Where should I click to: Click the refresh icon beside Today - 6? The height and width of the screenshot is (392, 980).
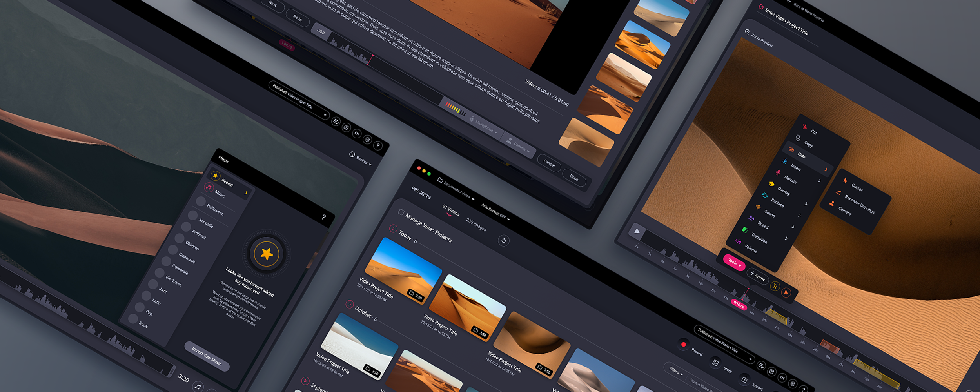click(x=504, y=240)
